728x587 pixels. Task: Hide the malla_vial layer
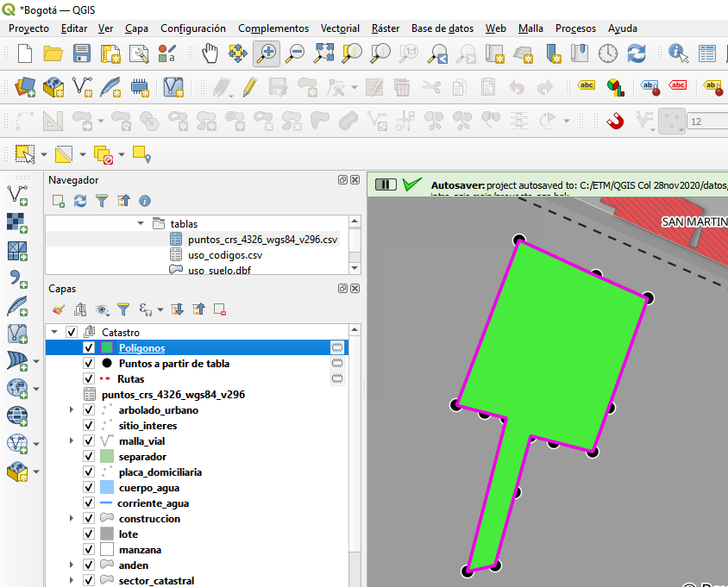[x=89, y=440]
